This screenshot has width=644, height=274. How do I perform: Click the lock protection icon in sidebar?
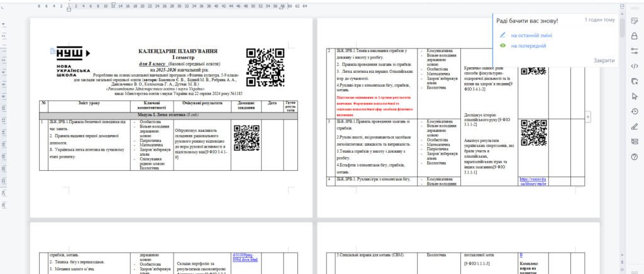pos(635,36)
